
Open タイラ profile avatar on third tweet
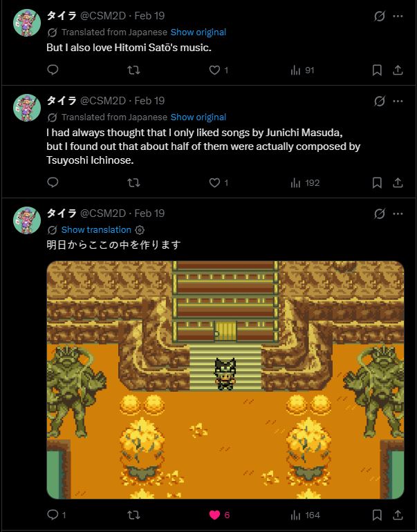coord(27,220)
